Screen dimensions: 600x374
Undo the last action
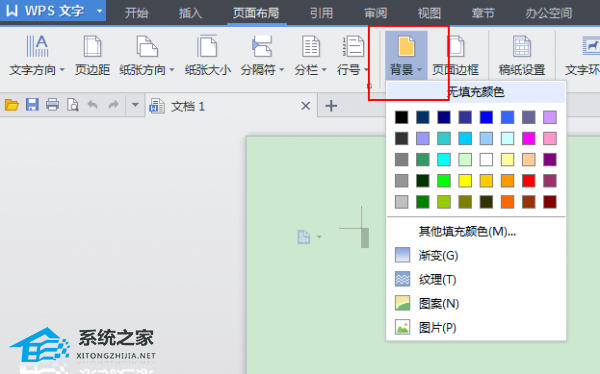(93, 105)
